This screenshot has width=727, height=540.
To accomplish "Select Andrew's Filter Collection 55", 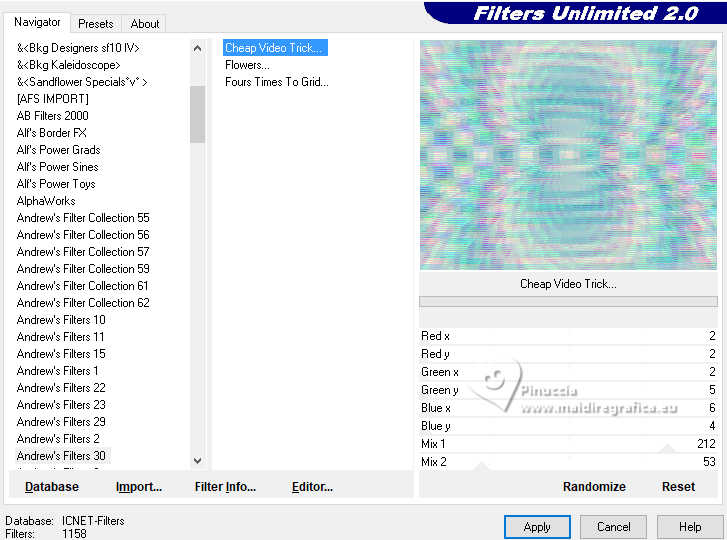I will click(x=83, y=218).
